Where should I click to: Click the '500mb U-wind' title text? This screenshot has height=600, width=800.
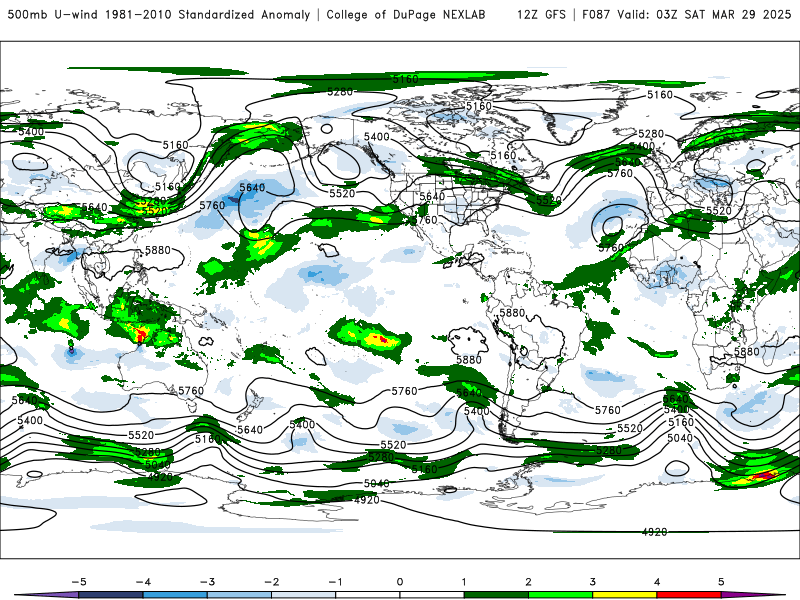point(52,14)
